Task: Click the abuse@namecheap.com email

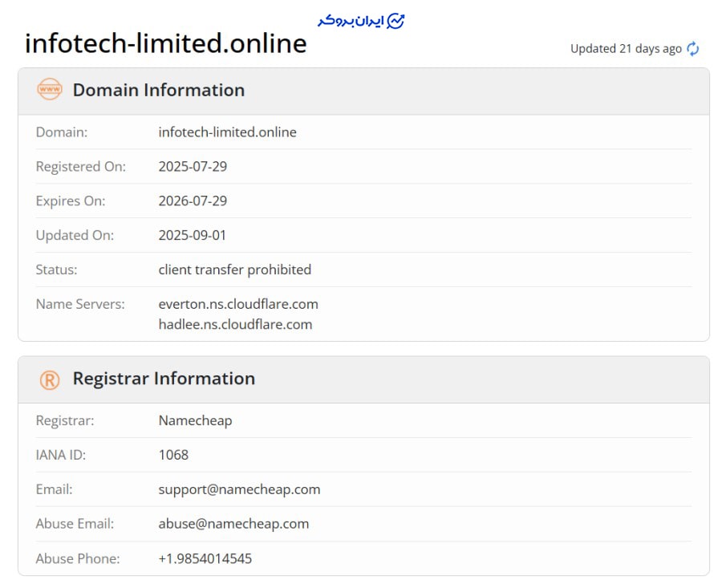Action: pyautogui.click(x=234, y=524)
